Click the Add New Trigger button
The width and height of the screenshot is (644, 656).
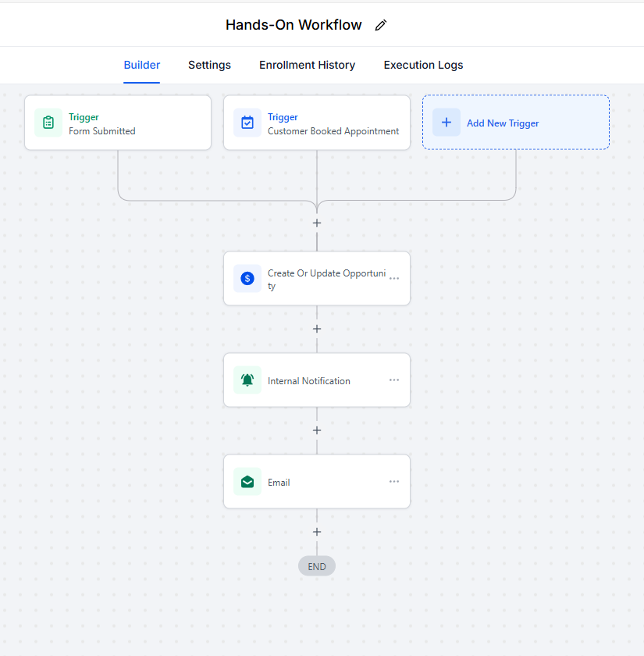(516, 123)
